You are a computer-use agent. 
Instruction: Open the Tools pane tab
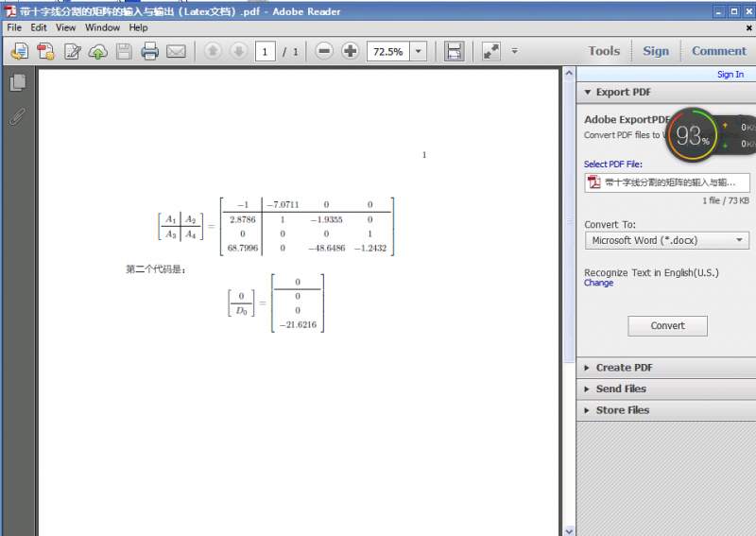[x=604, y=51]
